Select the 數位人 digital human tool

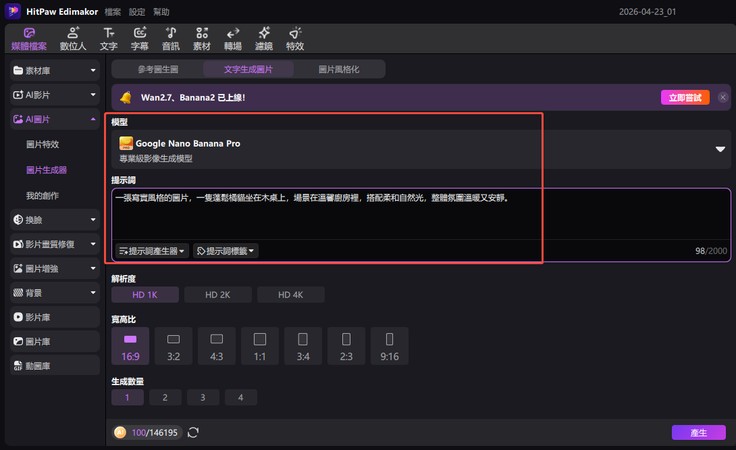(x=73, y=39)
